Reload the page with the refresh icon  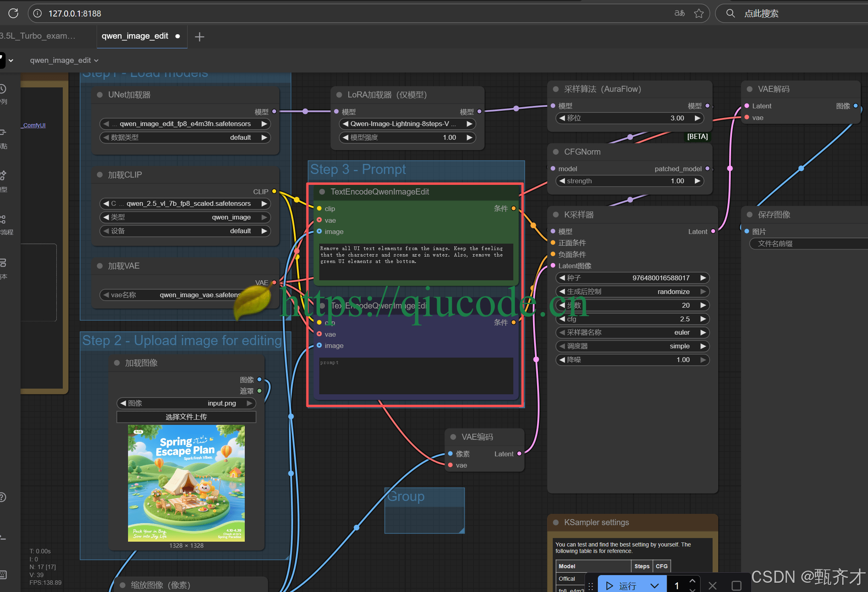pyautogui.click(x=13, y=13)
